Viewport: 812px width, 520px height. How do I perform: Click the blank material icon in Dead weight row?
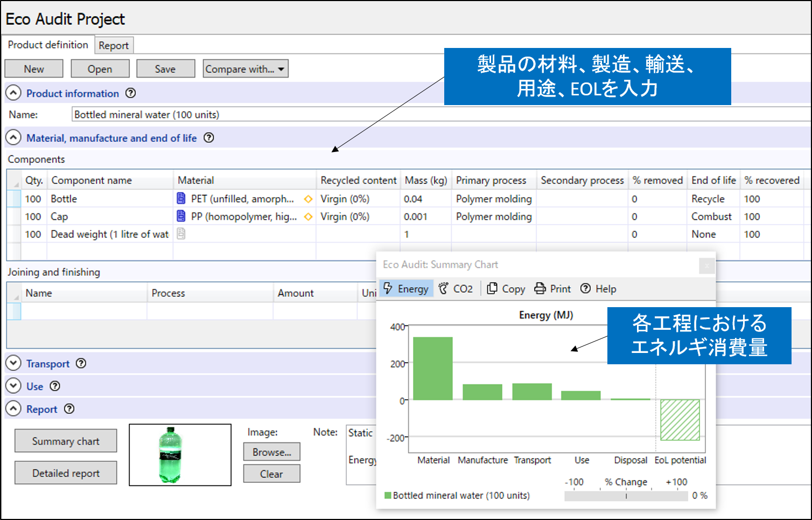click(181, 234)
